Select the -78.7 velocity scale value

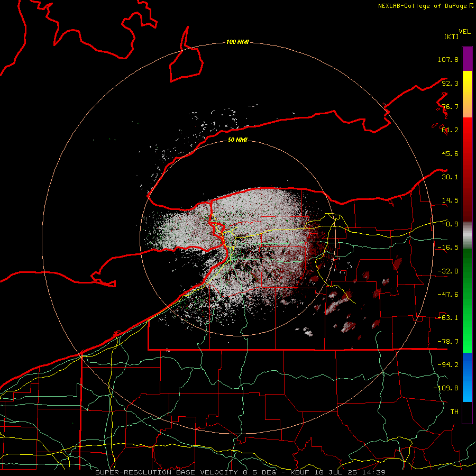[x=448, y=342]
